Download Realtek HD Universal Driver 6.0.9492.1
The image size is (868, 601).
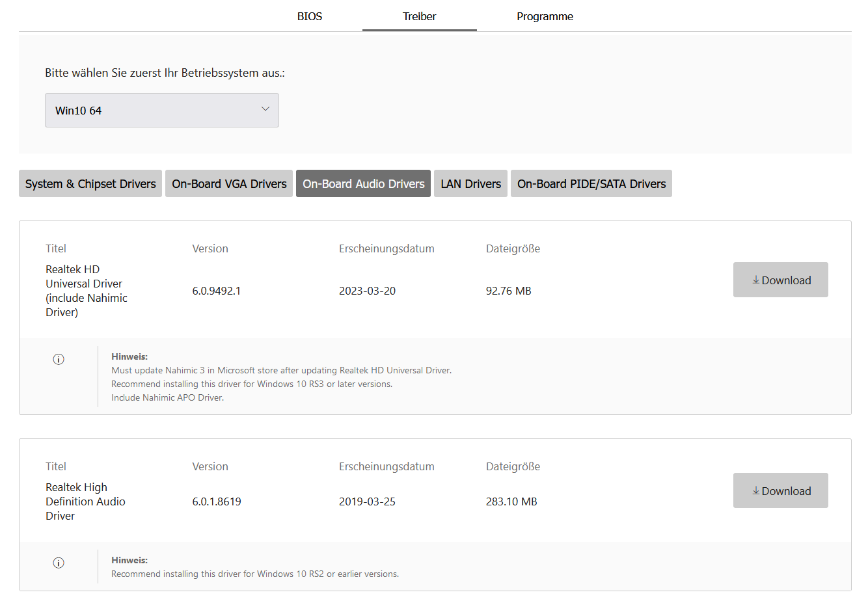click(780, 280)
